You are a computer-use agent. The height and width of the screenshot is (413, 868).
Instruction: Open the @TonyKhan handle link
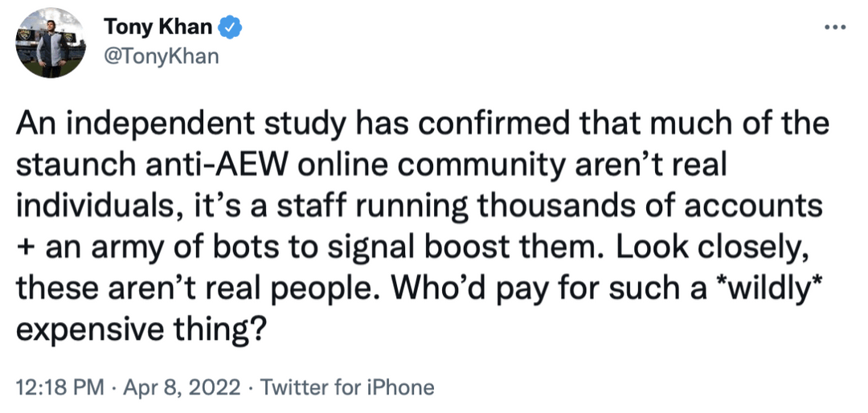point(161,57)
